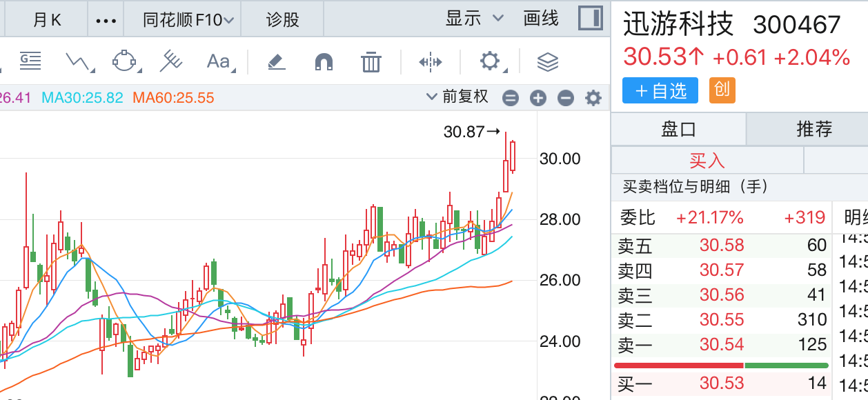Add stock via ＋自选 button
868x400 pixels.
(x=660, y=90)
